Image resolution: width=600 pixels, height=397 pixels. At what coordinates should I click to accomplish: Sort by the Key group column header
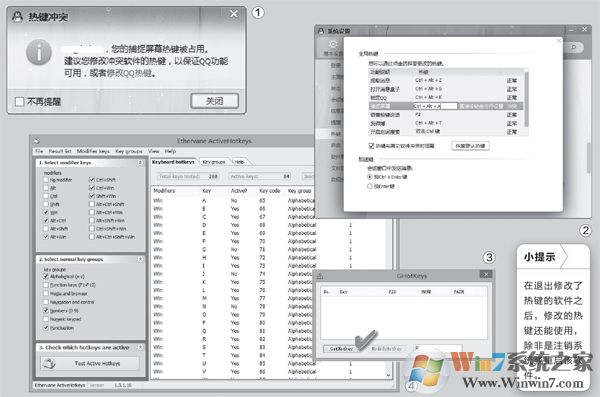[299, 191]
